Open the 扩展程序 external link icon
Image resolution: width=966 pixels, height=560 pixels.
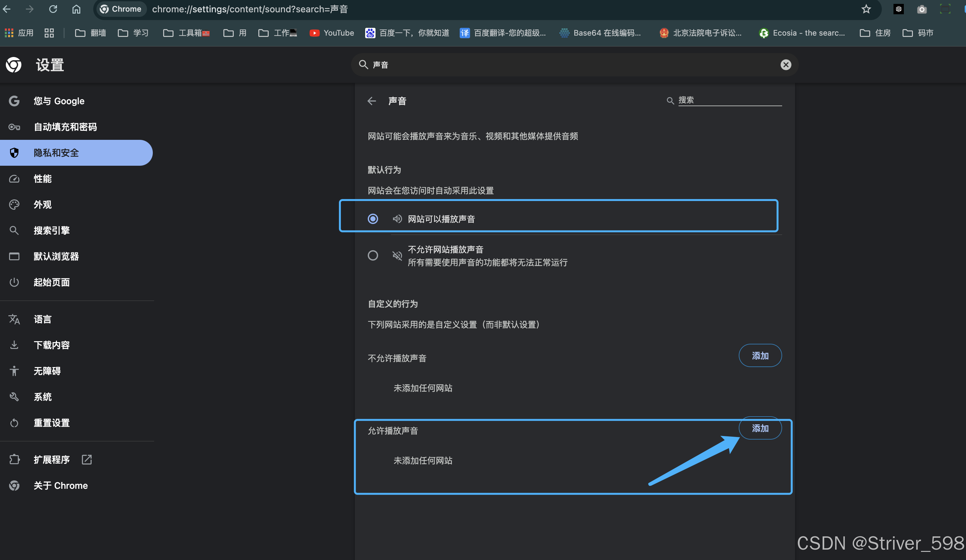(x=87, y=460)
